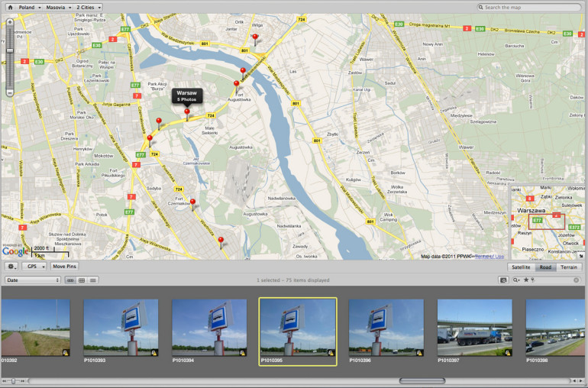This screenshot has height=388, width=588.
Task: Click the pin above Fort Augustówka label
Action: pyautogui.click(x=236, y=86)
